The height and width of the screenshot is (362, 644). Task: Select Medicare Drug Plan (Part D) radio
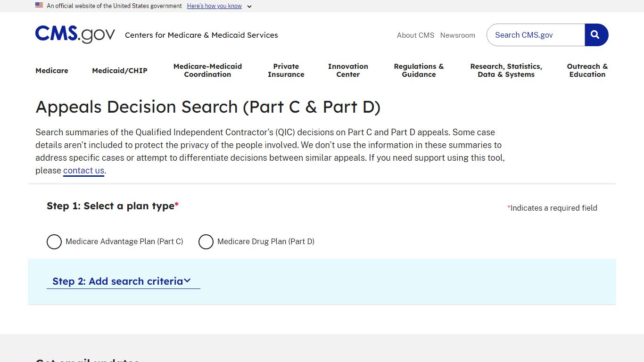pyautogui.click(x=206, y=242)
